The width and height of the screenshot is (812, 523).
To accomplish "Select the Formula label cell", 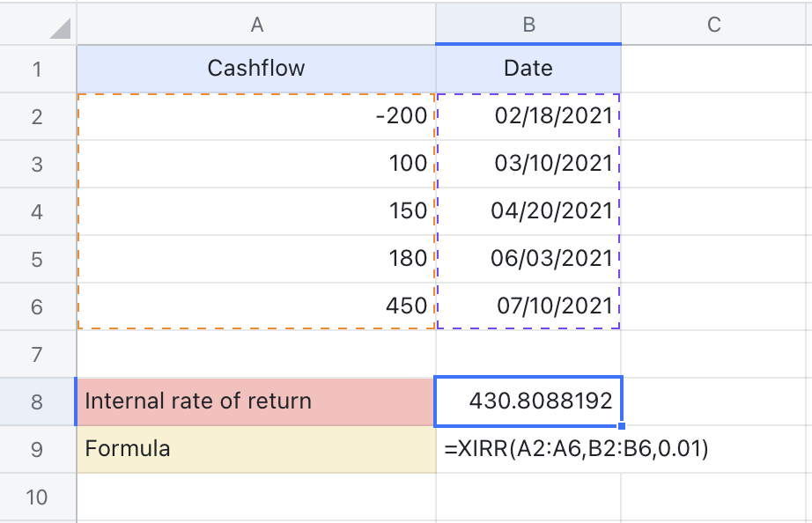I will coord(256,449).
